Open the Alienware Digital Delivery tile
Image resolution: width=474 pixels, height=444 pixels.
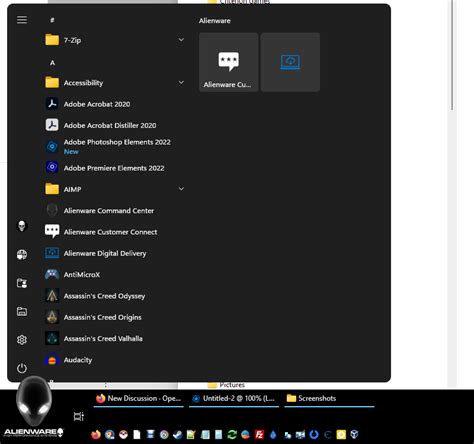(290, 62)
